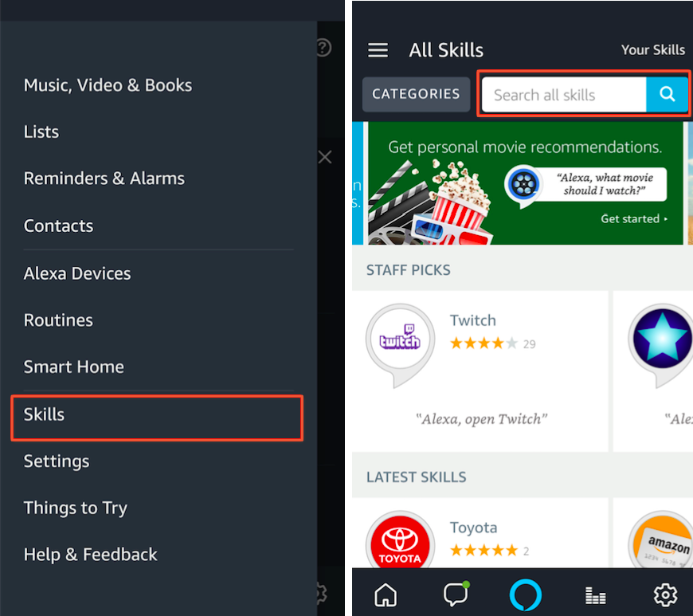Tap "Alexa, open Twitch" phrase

point(481,419)
